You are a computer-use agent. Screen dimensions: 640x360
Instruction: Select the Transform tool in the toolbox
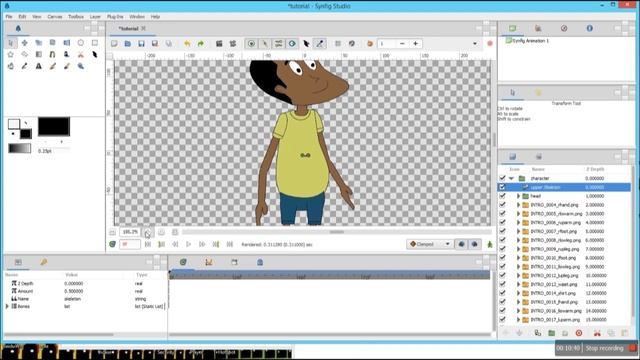click(11, 43)
